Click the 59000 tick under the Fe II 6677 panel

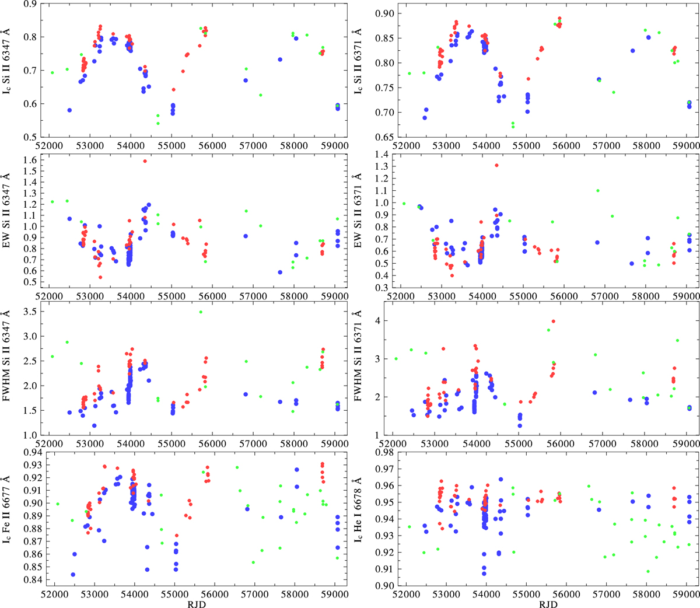[334, 593]
